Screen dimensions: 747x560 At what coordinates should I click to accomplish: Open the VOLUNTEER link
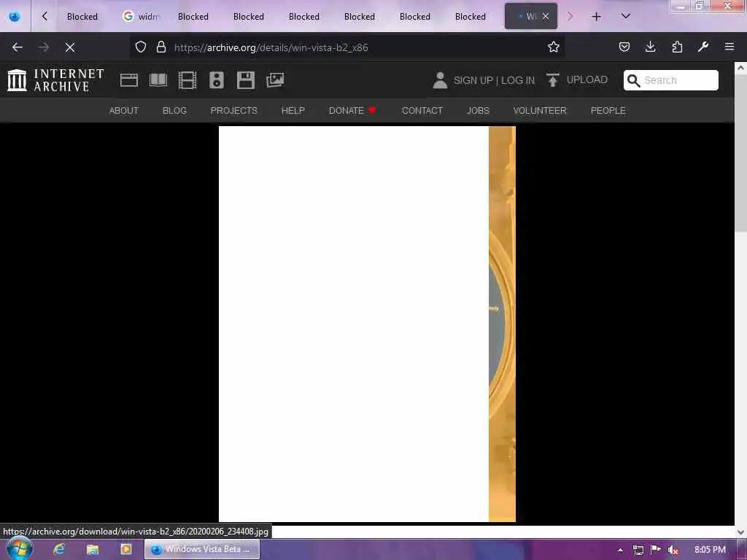540,111
